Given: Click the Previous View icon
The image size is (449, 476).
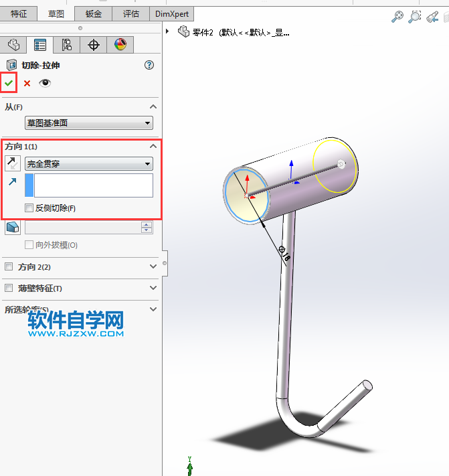Looking at the screenshot, I should (432, 17).
